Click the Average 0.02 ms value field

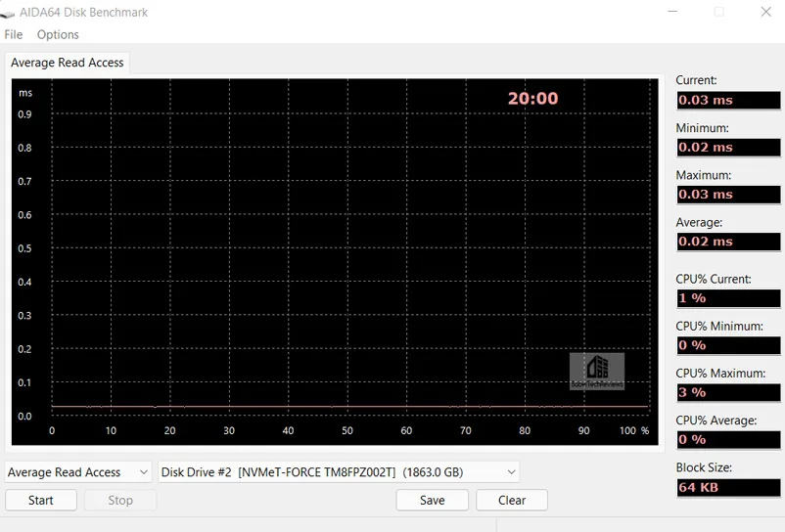point(728,242)
